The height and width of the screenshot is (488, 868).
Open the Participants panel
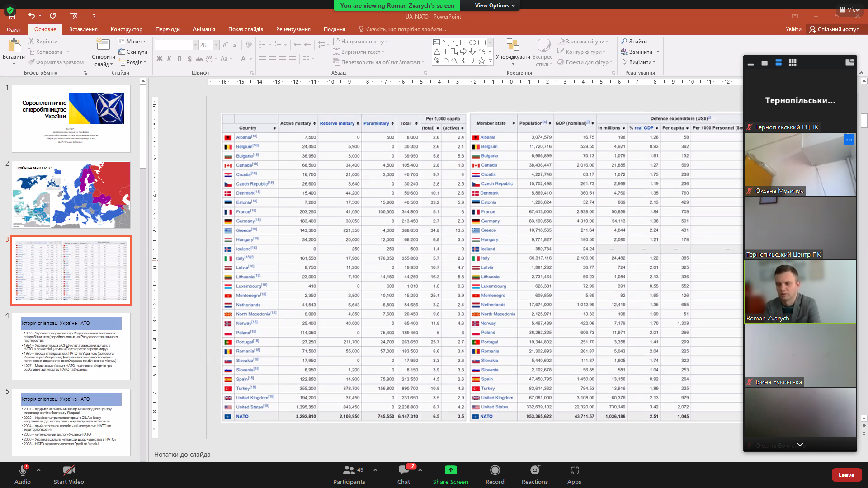point(349,474)
